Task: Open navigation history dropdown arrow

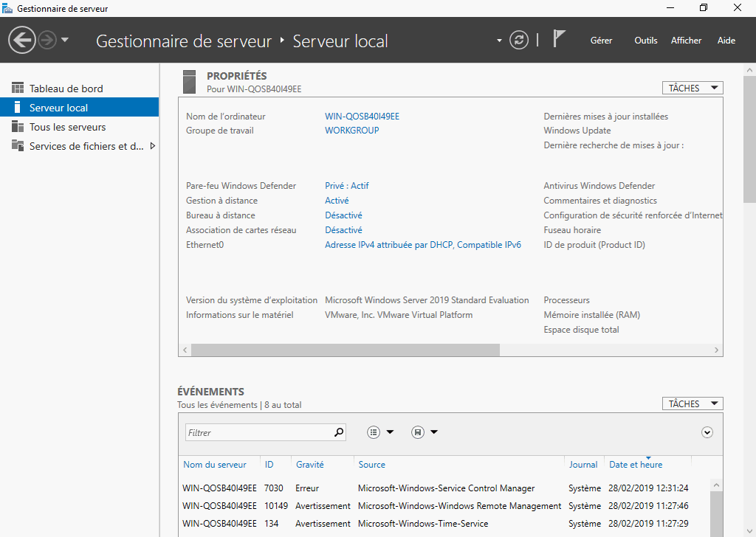Action: (65, 40)
